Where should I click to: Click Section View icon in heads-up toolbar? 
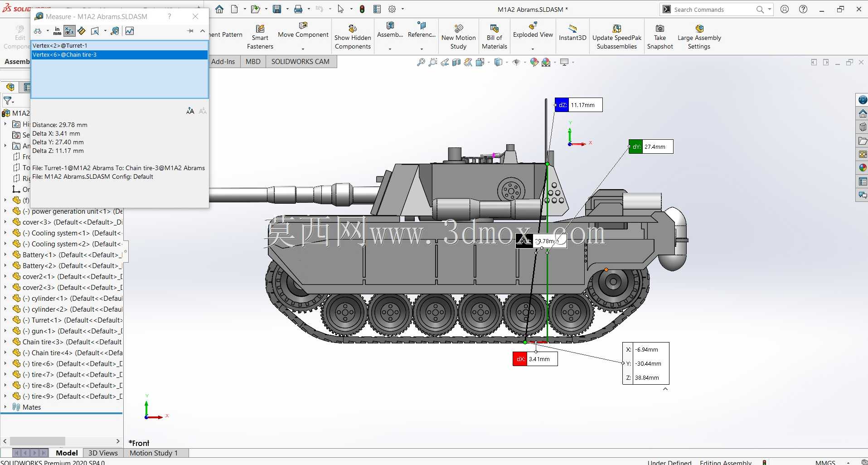point(456,62)
